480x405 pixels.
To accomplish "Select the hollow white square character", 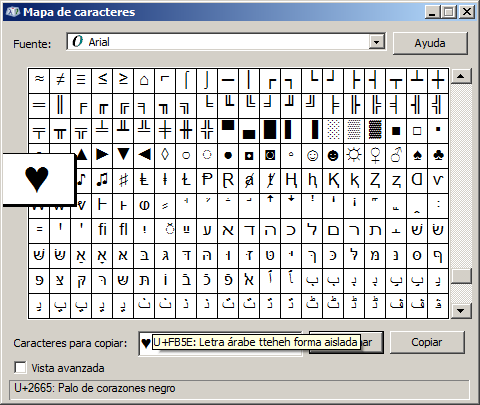I will pos(417,130).
